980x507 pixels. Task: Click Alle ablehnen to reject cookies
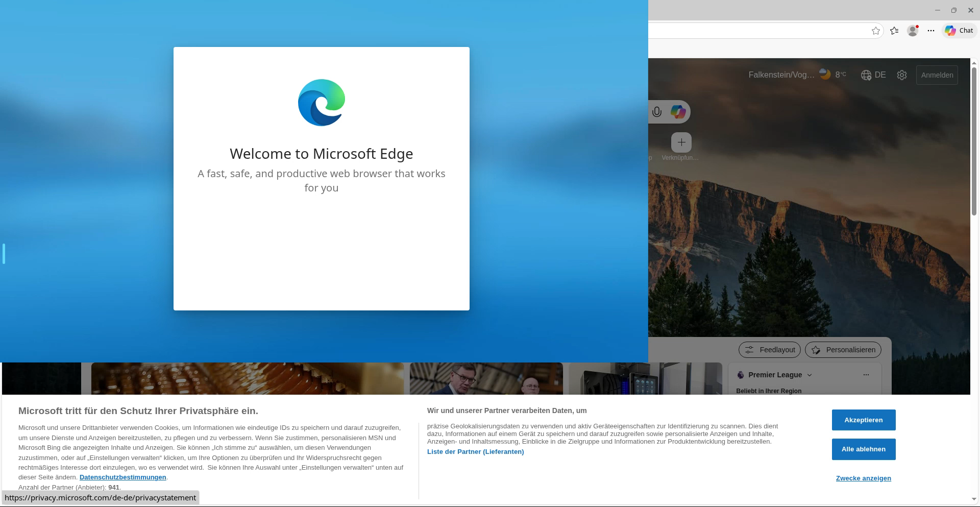tap(863, 449)
